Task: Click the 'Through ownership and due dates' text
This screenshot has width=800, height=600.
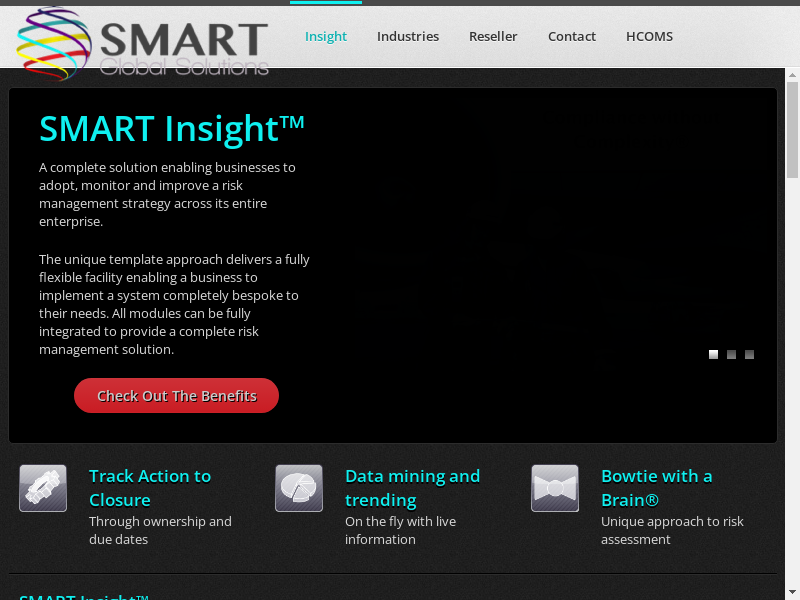Action: coord(160,530)
